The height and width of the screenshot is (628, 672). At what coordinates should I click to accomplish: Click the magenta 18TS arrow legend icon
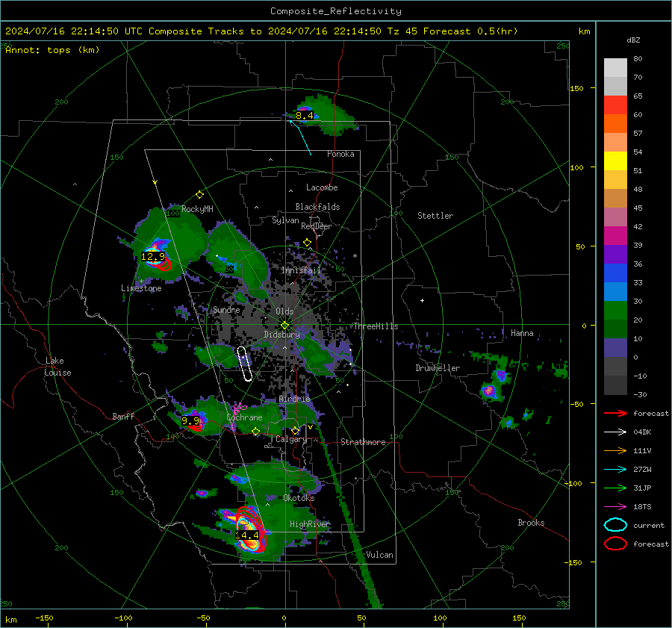pyautogui.click(x=615, y=507)
